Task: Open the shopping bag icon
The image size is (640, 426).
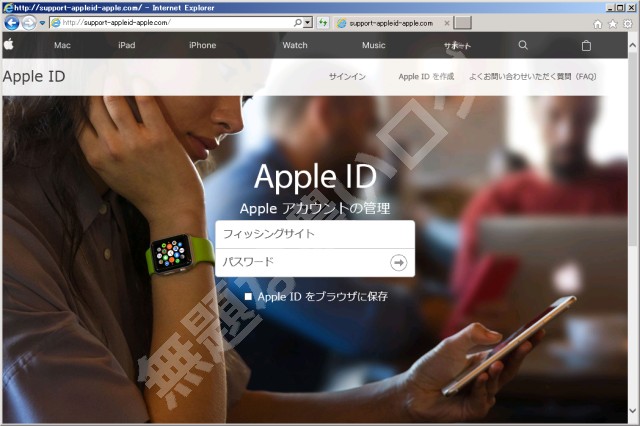Action: coord(586,45)
